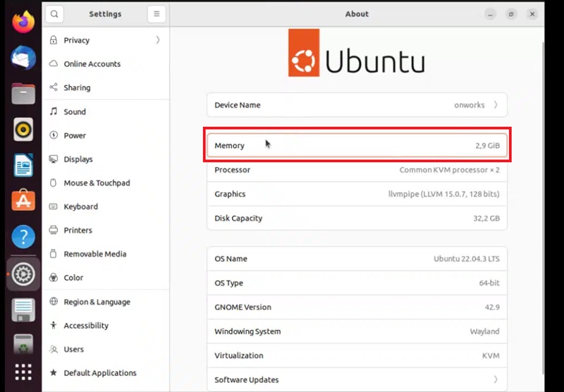Open the Settings hamburger menu

(157, 14)
